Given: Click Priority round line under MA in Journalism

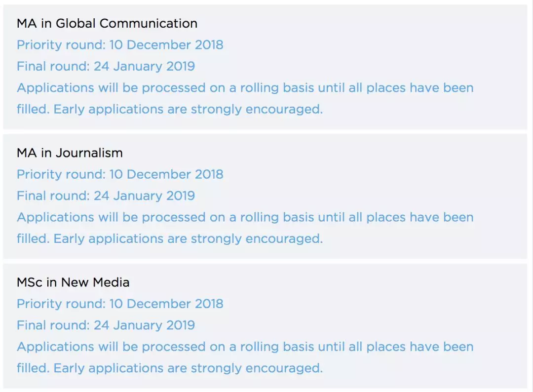Looking at the screenshot, I should (120, 174).
